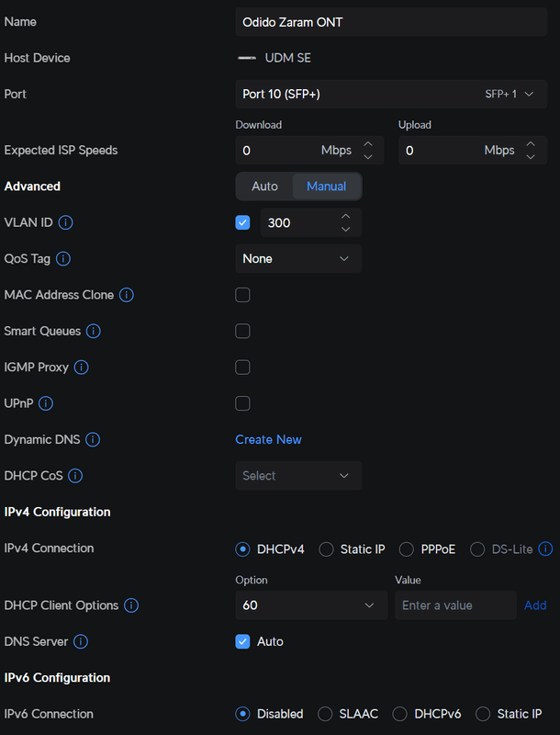
Task: Expand the QoS Tag dropdown
Action: pos(297,259)
